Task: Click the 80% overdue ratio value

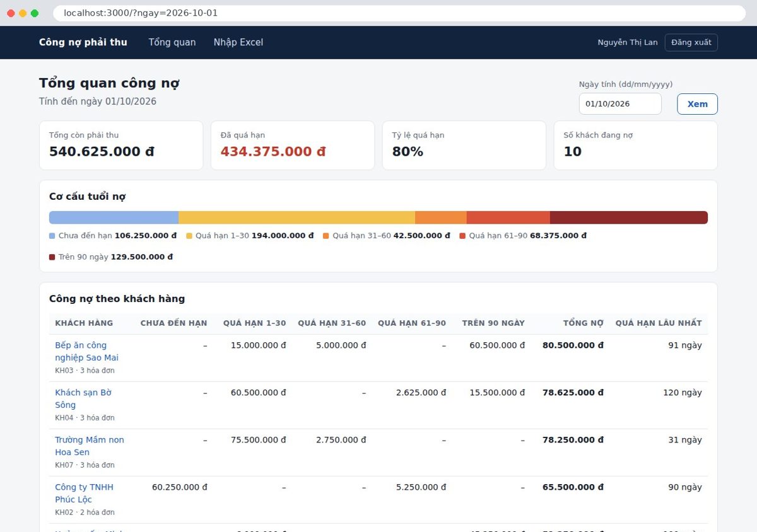Action: click(x=408, y=152)
